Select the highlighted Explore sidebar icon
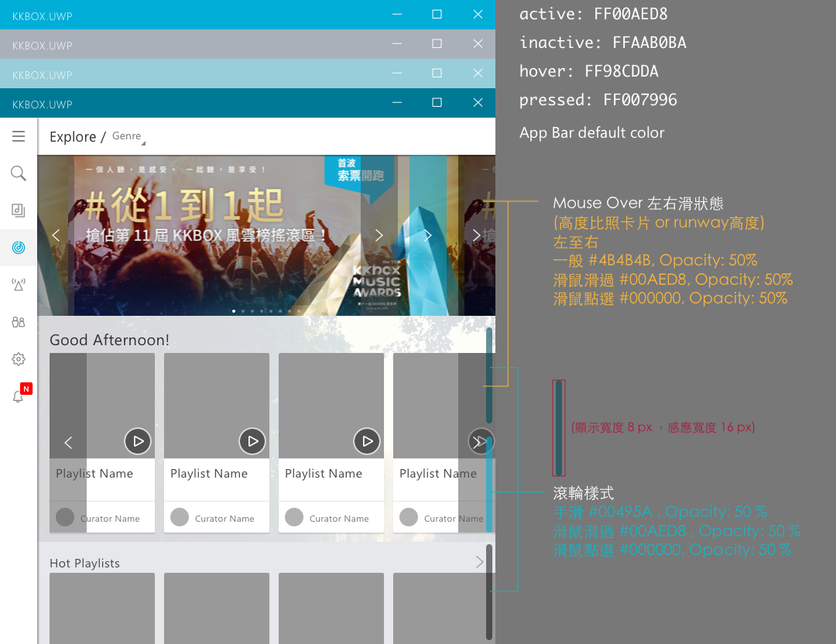Screen dimensions: 836x644 [19, 248]
